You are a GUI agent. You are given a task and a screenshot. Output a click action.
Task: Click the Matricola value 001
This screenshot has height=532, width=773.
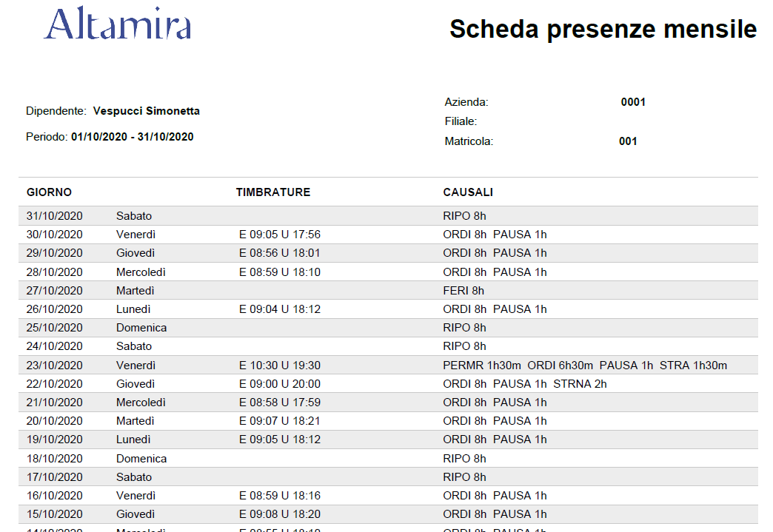(628, 141)
